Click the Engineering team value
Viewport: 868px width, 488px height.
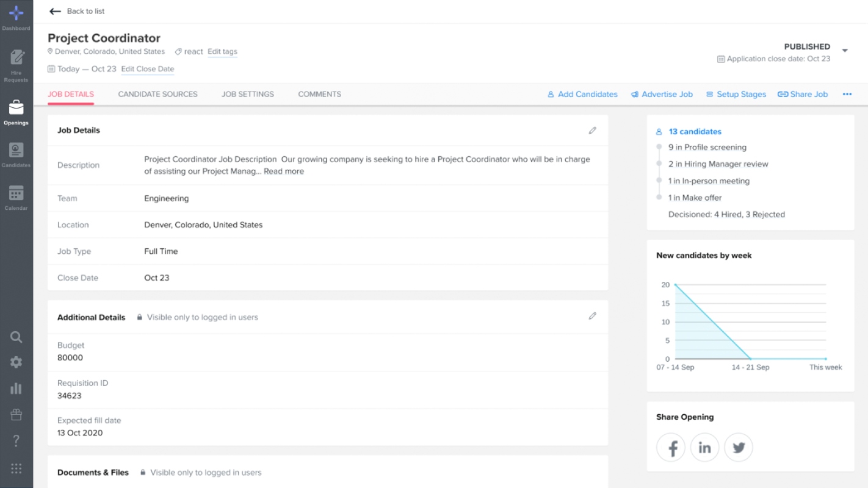click(x=167, y=198)
